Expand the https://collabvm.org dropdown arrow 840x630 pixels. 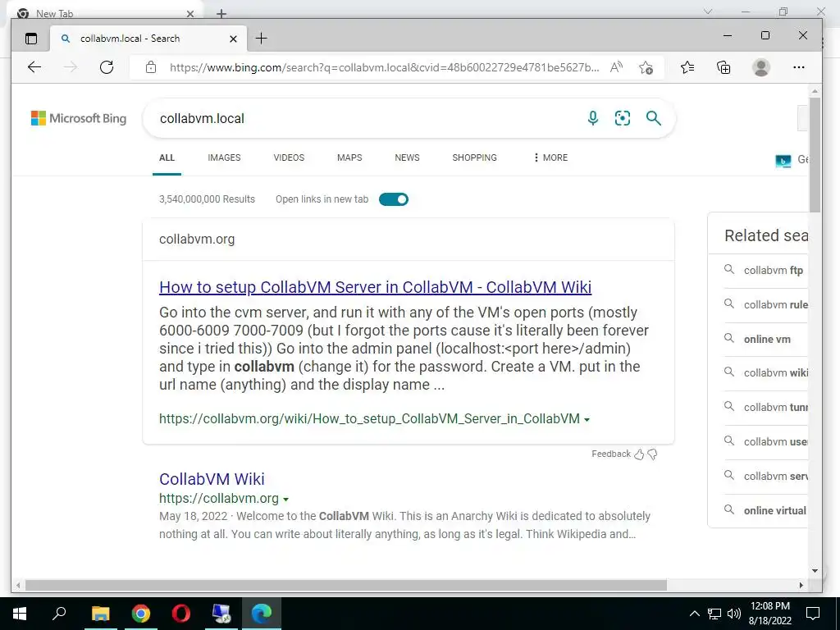(x=285, y=500)
